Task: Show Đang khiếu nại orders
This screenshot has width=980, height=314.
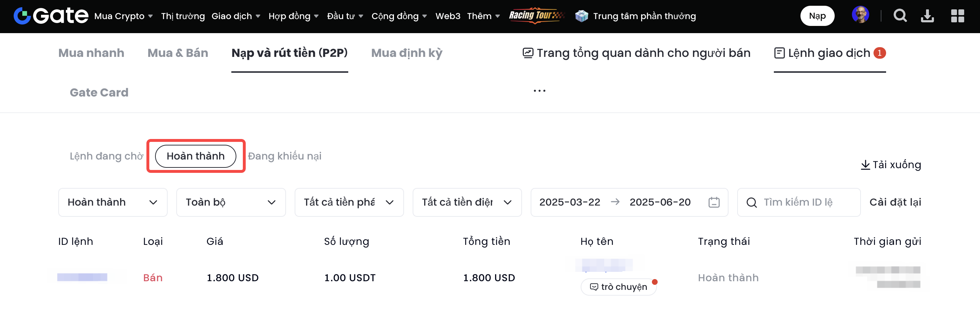Action: tap(285, 156)
